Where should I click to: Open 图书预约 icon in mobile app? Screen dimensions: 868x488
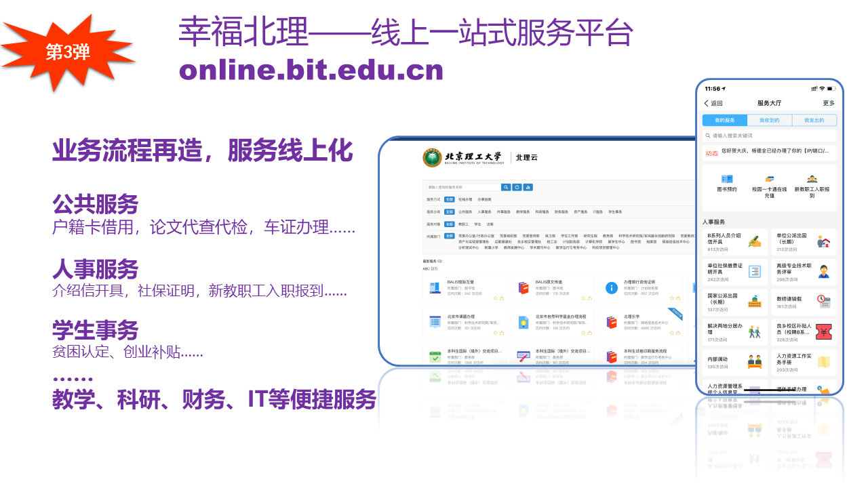[x=727, y=179]
